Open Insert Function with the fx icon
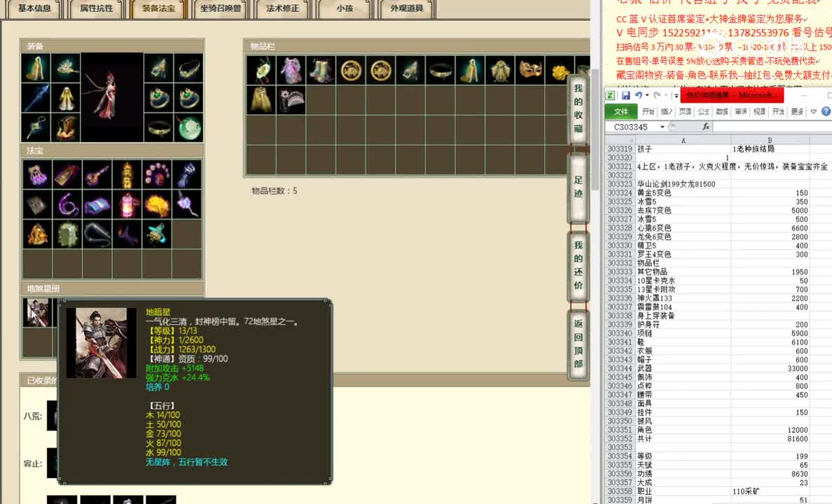 [706, 127]
